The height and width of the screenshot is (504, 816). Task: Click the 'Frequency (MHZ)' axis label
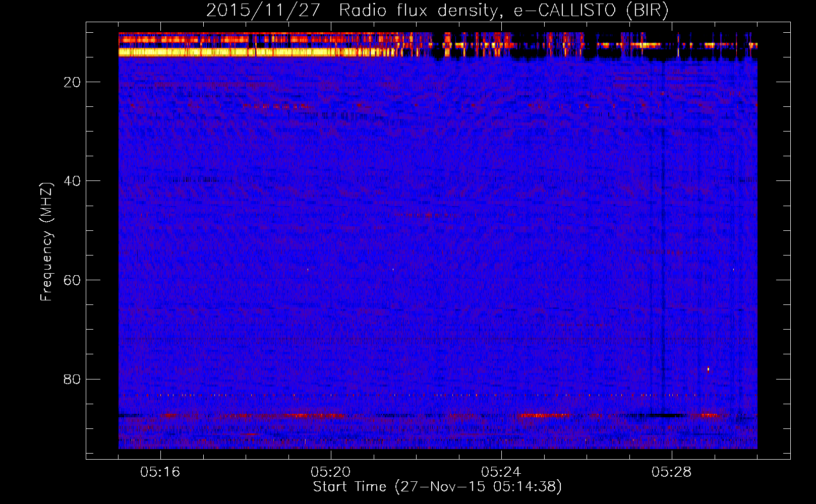click(x=46, y=242)
